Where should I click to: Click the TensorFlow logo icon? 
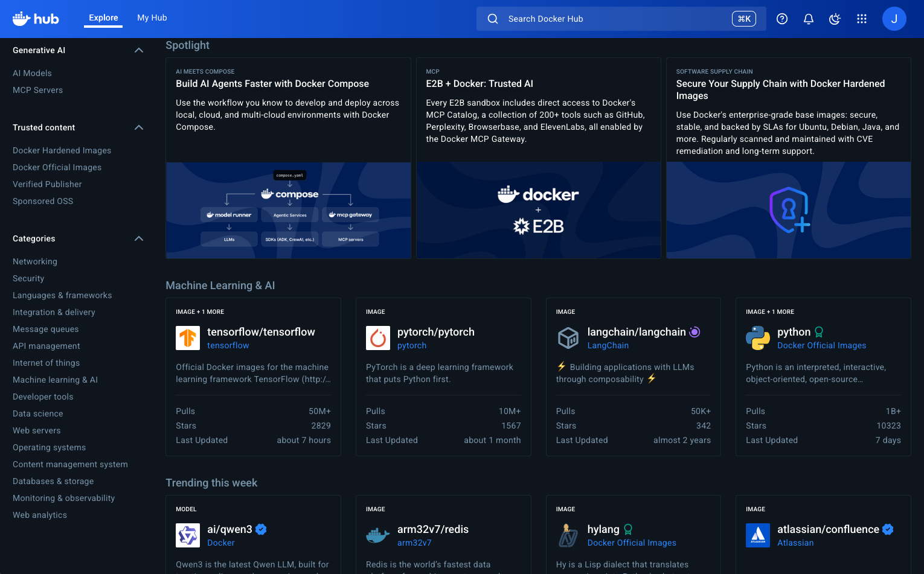(187, 338)
